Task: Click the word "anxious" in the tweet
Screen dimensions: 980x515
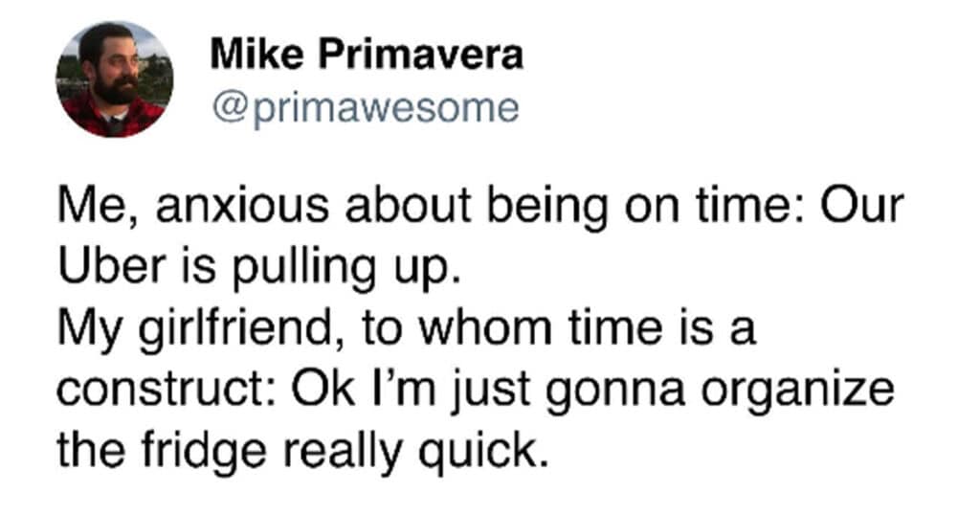Action: tap(242, 205)
